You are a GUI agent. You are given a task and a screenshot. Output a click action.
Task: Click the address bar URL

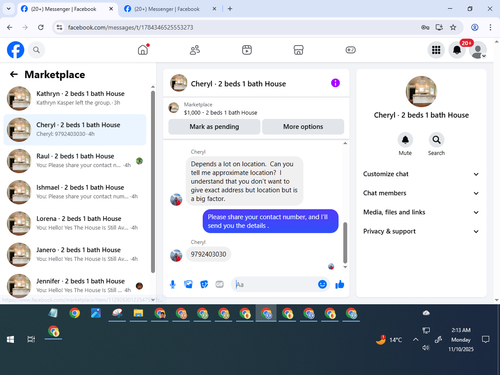pos(130,27)
